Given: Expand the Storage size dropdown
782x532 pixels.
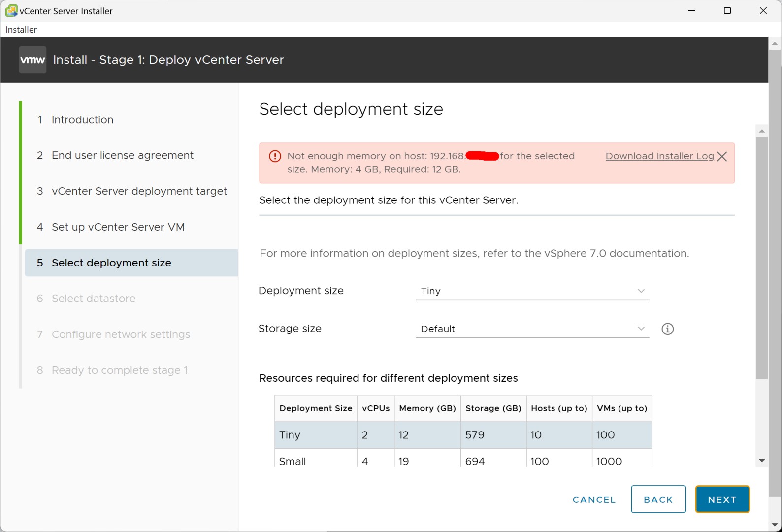Looking at the screenshot, I should coord(532,329).
